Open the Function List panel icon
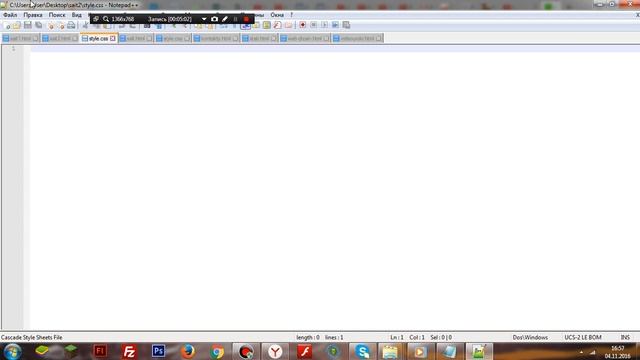 pyautogui.click(x=278, y=25)
